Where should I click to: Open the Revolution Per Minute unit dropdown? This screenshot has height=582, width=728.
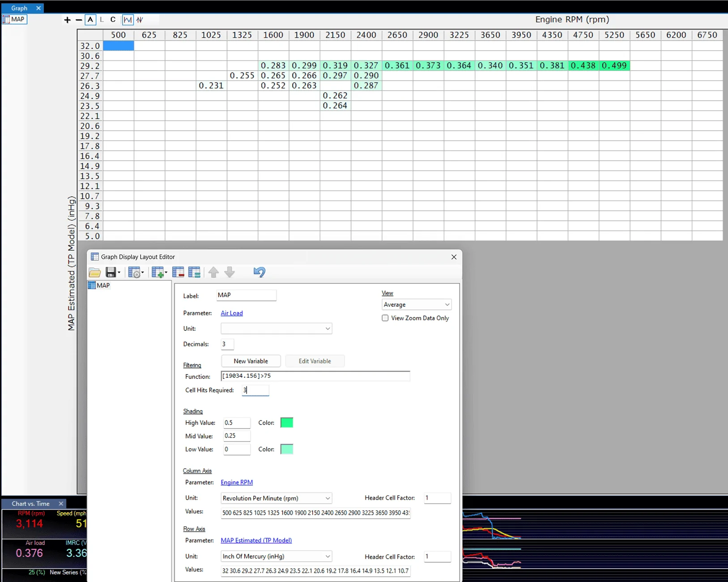point(276,498)
